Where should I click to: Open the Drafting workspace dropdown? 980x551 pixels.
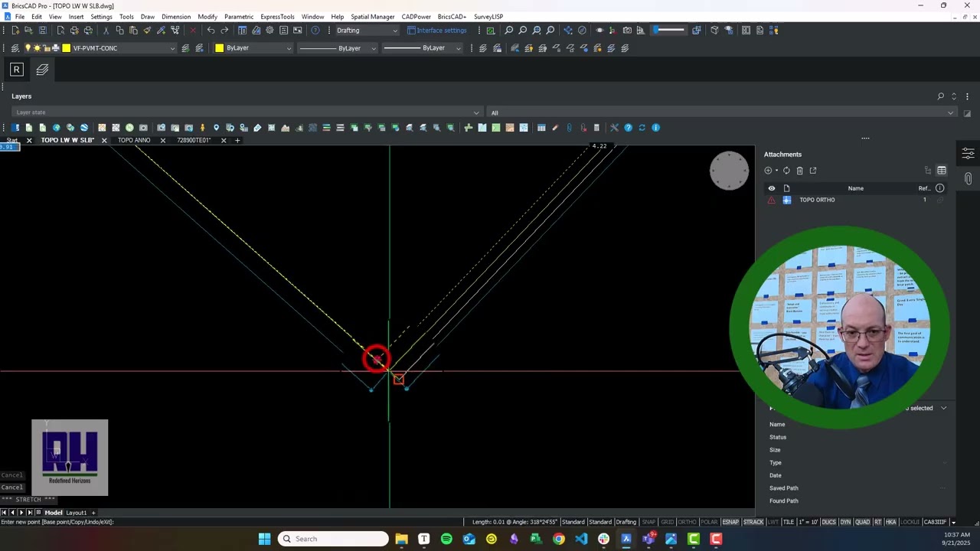click(x=367, y=31)
